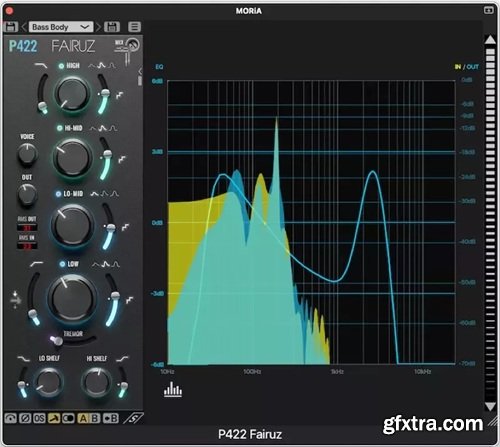The height and width of the screenshot is (447, 500).
Task: Toggle the LO-MID band power LED
Action: pos(58,194)
